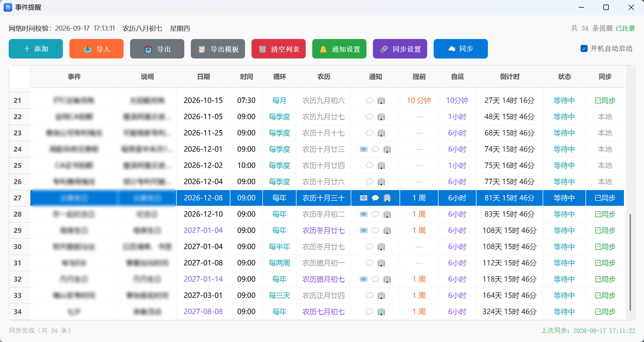Click the table vertical scrollbar thumb
This screenshot has height=342, width=644.
630,262
